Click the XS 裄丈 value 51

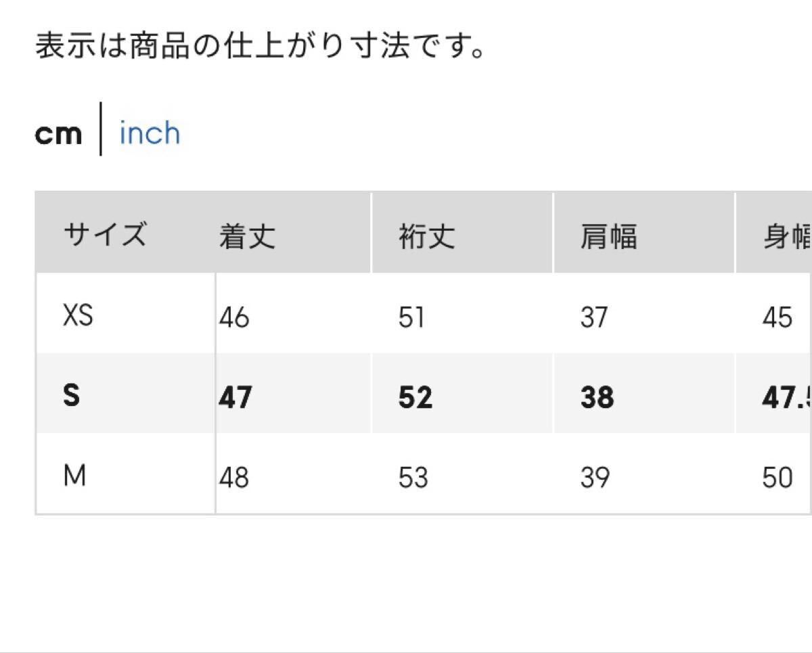tap(411, 317)
